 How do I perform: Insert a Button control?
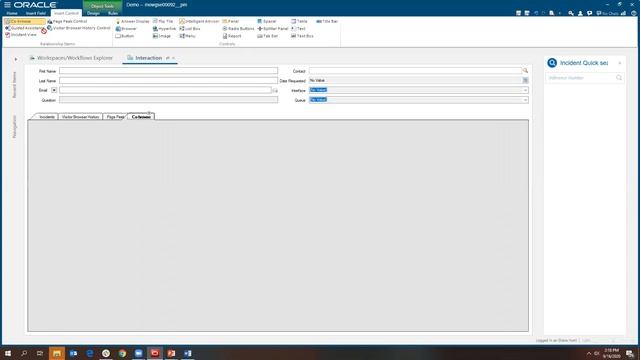pos(124,36)
